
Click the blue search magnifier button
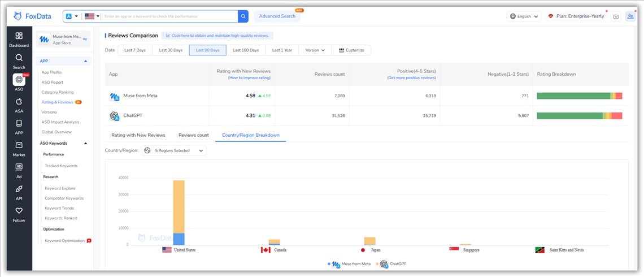tap(243, 16)
